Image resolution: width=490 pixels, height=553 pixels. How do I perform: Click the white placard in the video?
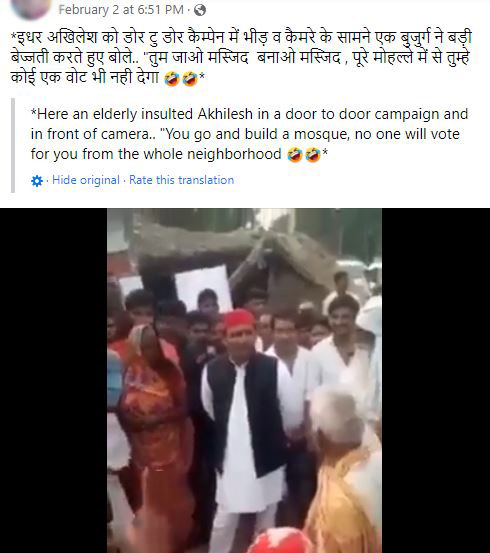(x=204, y=288)
